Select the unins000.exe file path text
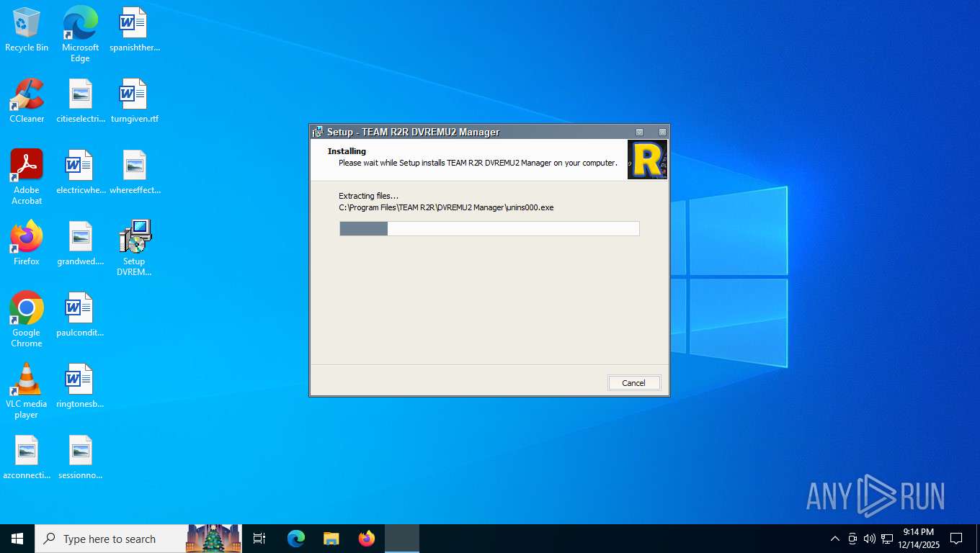Image resolution: width=980 pixels, height=553 pixels. point(446,207)
